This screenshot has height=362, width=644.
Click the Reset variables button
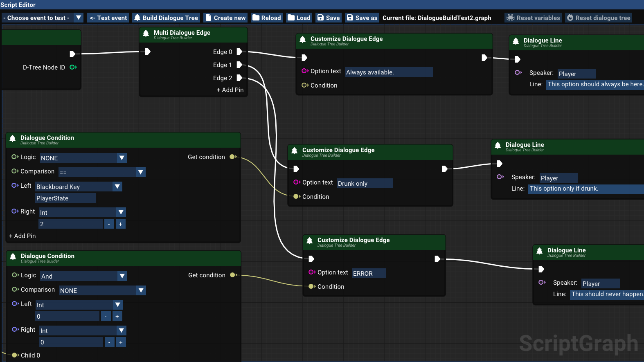click(533, 18)
